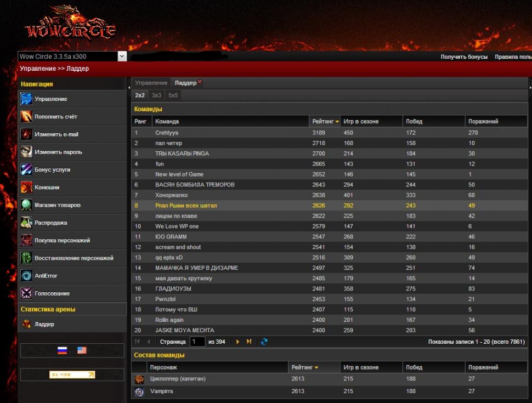
Task: Go to next page of the ladder
Action: pos(237,342)
